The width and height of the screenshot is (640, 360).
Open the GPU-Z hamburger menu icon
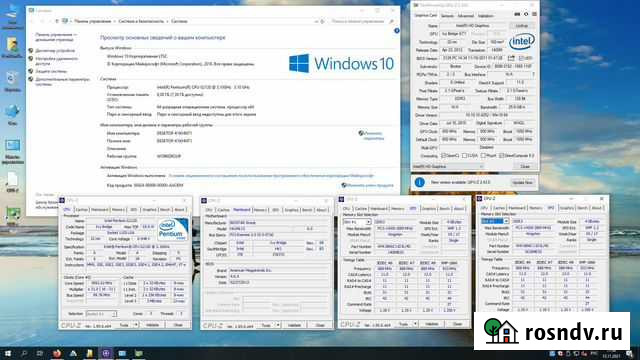coord(534,14)
